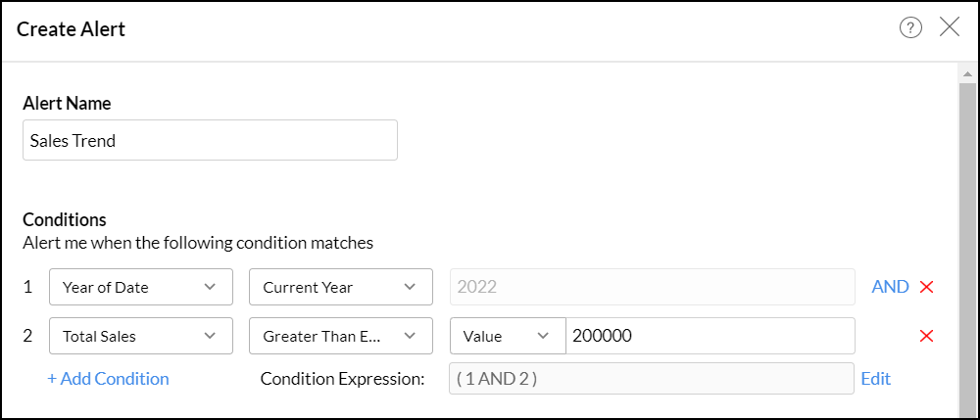This screenshot has height=420, width=980.
Task: Toggle the AND operator link
Action: click(890, 287)
